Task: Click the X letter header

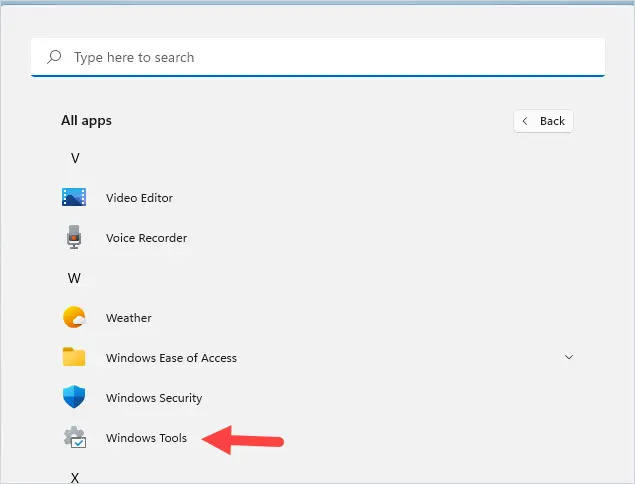Action: pyautogui.click(x=75, y=478)
